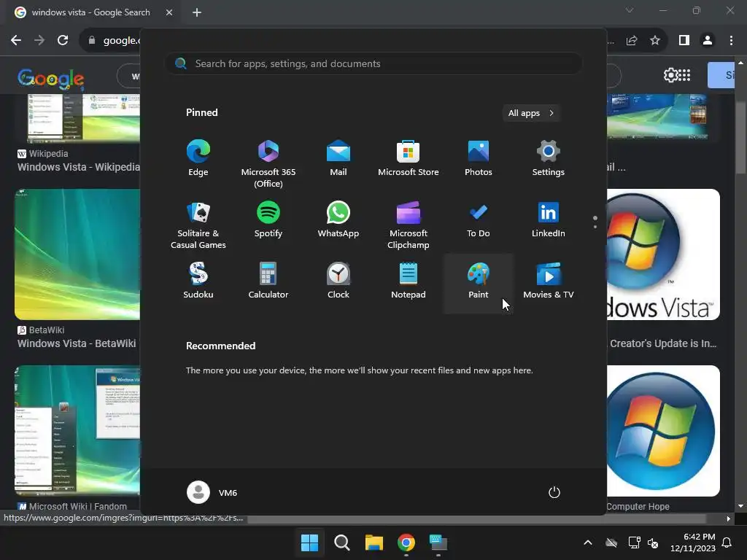Bookmark this page with the star icon
This screenshot has height=560, width=747.
click(655, 41)
